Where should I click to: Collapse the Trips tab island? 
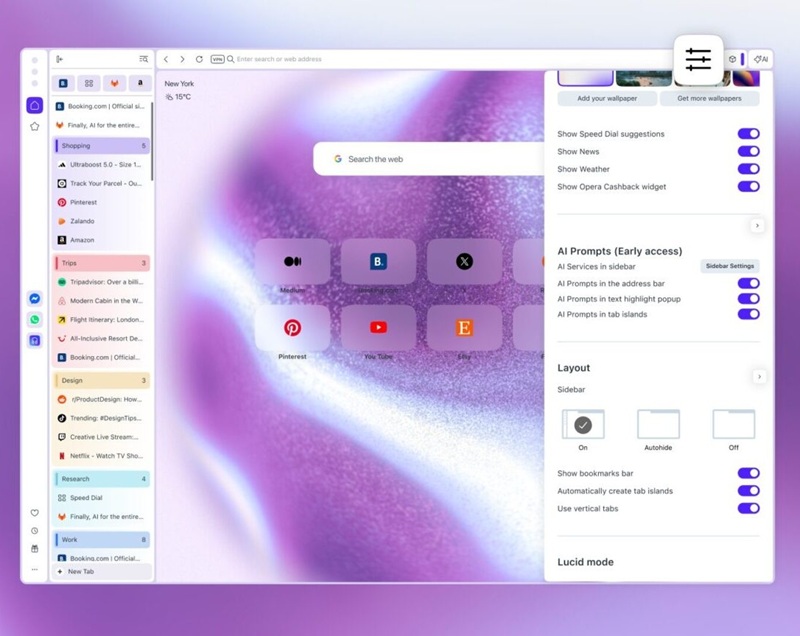[101, 263]
